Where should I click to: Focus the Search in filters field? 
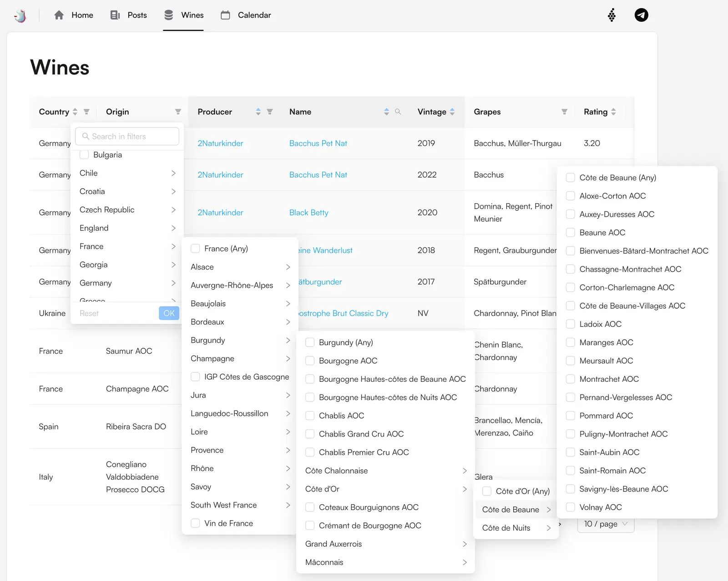127,136
